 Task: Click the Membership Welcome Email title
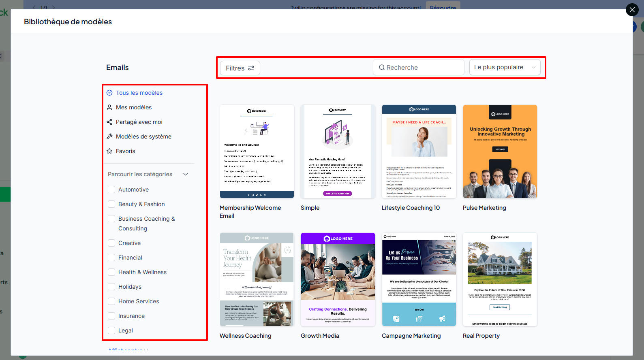(x=250, y=212)
